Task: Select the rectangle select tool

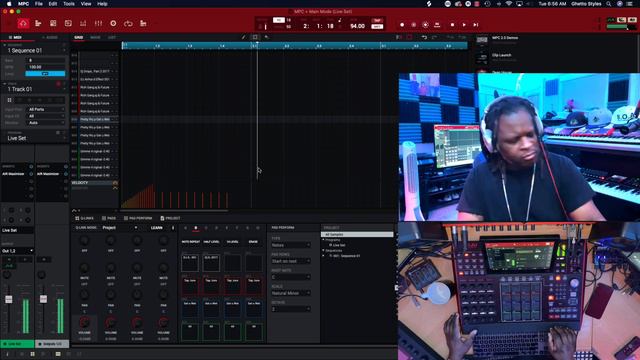Action: coord(255,37)
